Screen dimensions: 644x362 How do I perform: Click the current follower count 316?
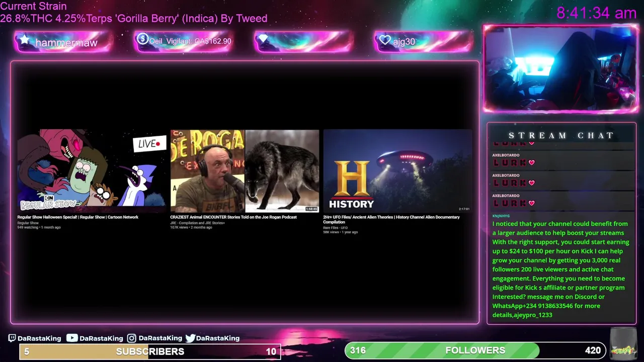358,350
